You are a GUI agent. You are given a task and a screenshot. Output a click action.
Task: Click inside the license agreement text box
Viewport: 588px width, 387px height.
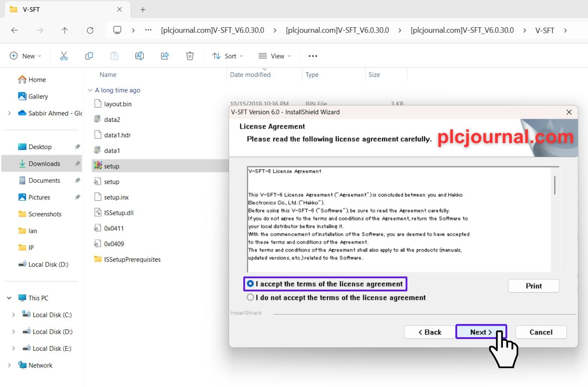tap(399, 220)
